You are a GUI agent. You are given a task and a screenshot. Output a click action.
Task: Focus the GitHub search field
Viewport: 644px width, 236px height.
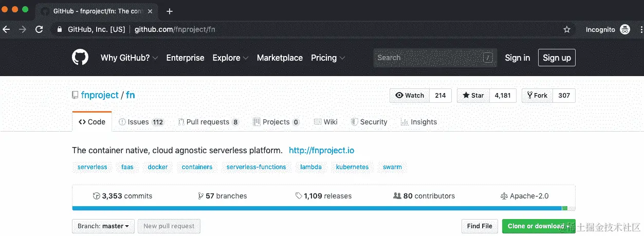pos(435,58)
